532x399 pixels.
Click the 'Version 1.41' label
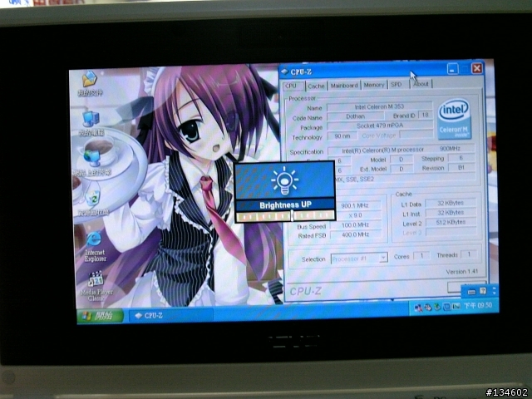coord(462,272)
